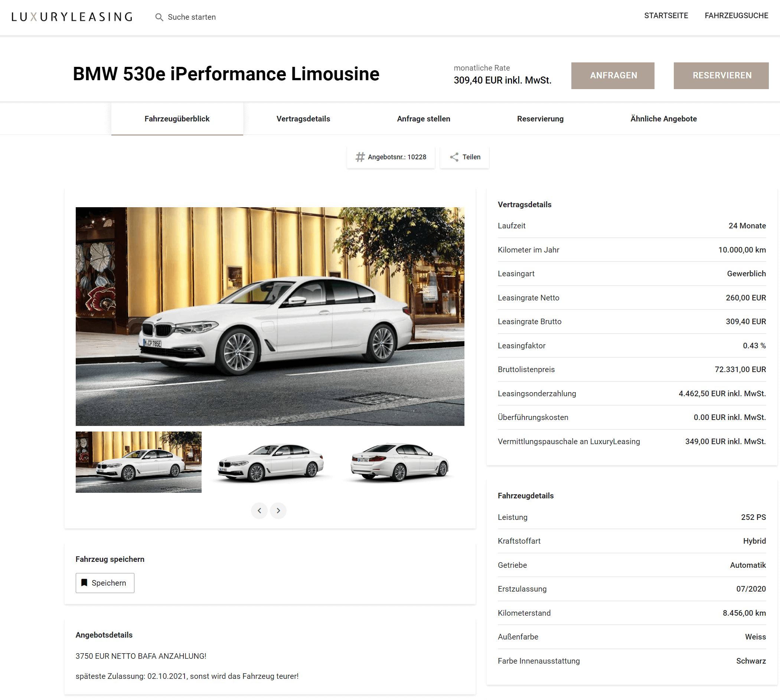Click the 309,40 EUR inkl. MwSt. rate
Viewport: 780px width, 700px height.
click(502, 80)
